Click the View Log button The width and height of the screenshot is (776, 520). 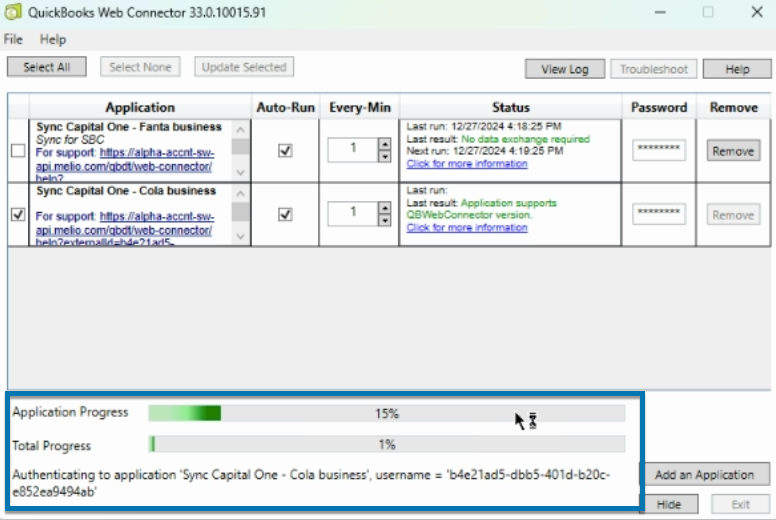pyautogui.click(x=565, y=69)
